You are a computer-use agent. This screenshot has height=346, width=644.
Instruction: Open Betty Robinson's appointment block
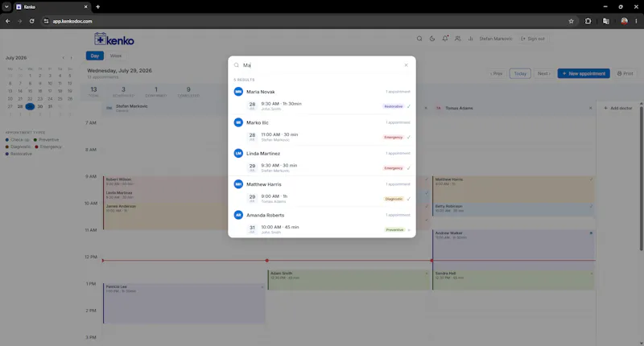click(514, 209)
